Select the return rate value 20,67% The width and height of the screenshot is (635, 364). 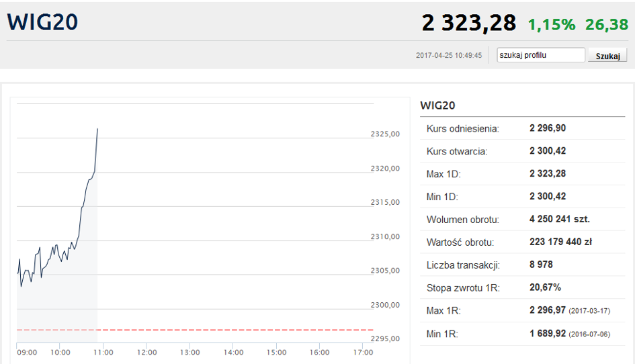(x=545, y=287)
